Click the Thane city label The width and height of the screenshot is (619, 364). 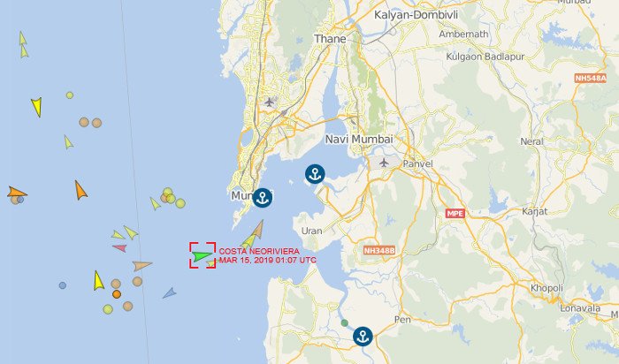tap(330, 39)
